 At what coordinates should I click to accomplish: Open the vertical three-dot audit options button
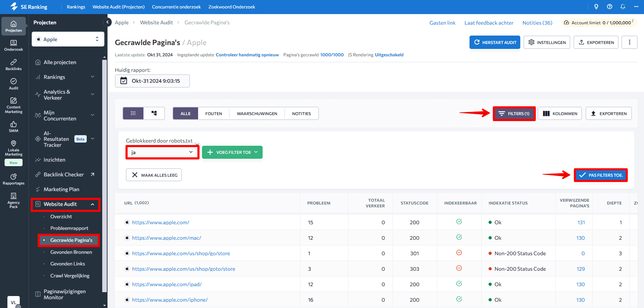tap(630, 42)
